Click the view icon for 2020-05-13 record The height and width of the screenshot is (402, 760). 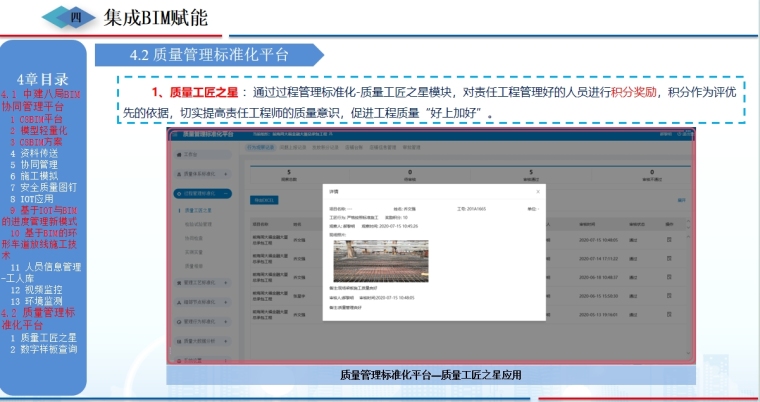coord(671,313)
